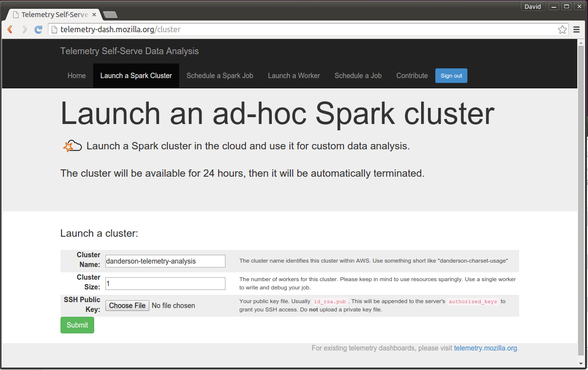588x370 pixels.
Task: Select Launch a Spark Cluster nav item
Action: tap(136, 76)
